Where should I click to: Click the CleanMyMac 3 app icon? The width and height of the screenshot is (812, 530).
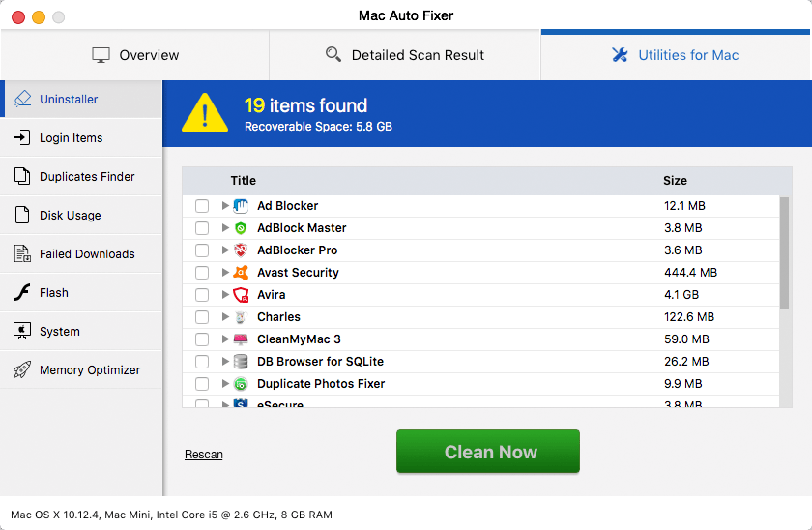coord(241,339)
